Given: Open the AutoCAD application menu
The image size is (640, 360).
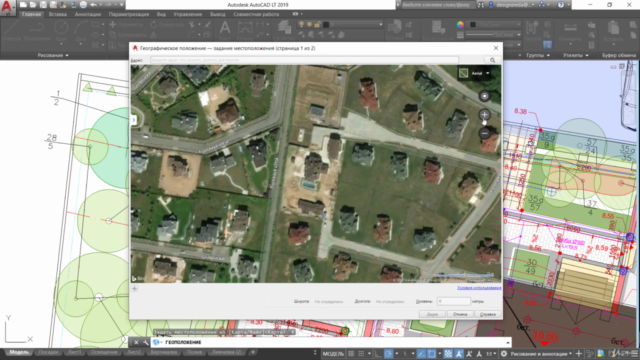Looking at the screenshot, I should tap(7, 8).
